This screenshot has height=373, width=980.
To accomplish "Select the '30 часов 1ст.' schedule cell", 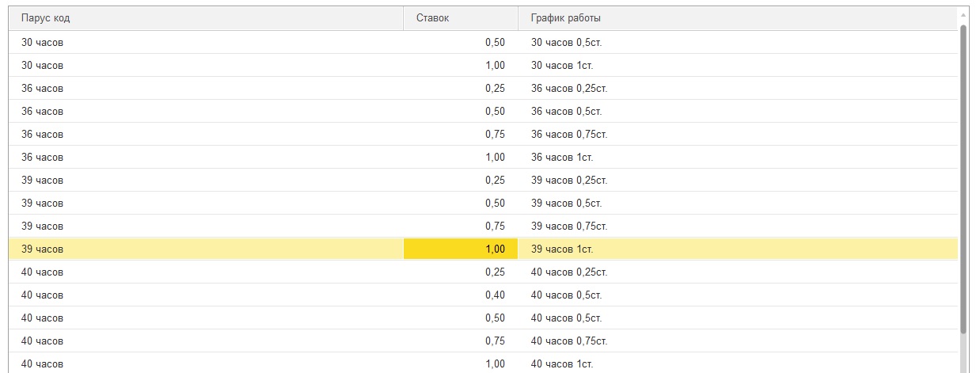I will click(x=562, y=65).
